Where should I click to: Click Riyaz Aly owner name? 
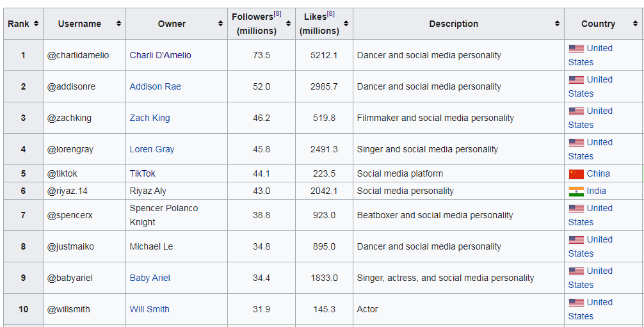pyautogui.click(x=148, y=191)
